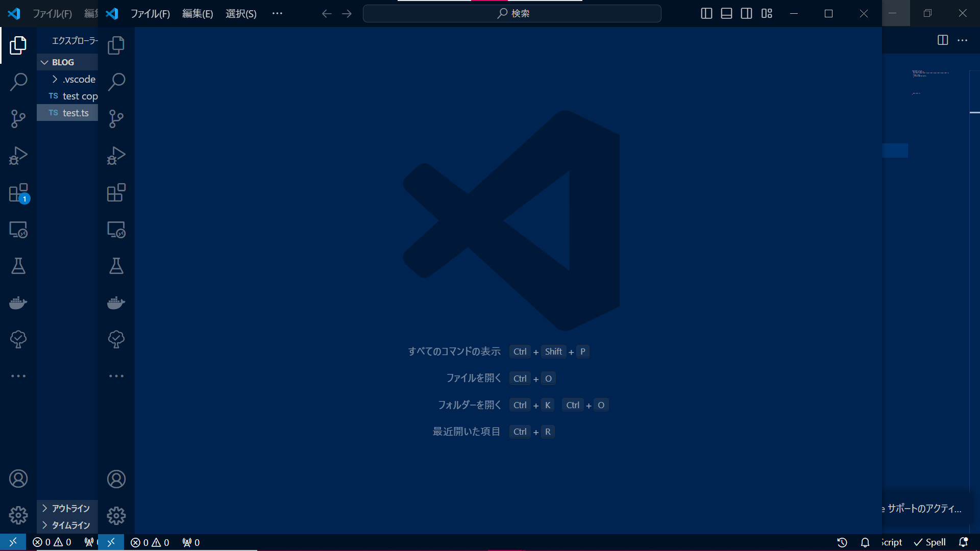The height and width of the screenshot is (551, 980).
Task: Open Accounts icon in back window
Action: pos(18,479)
